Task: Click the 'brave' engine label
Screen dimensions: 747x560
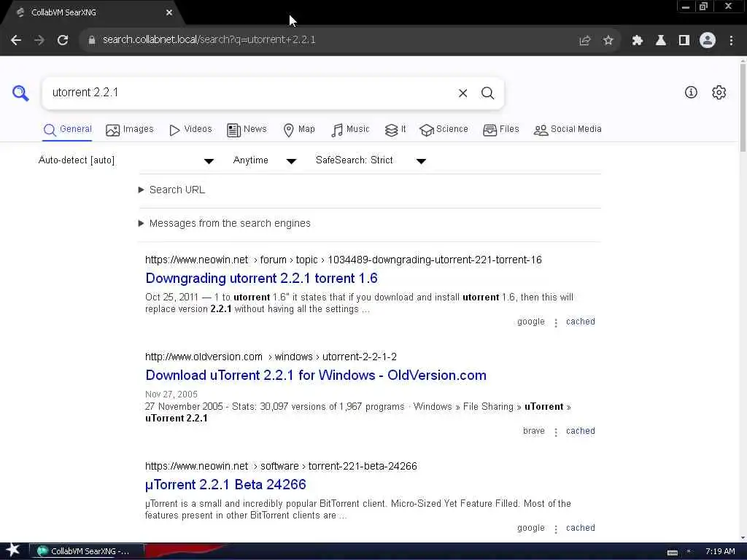Action: (533, 431)
